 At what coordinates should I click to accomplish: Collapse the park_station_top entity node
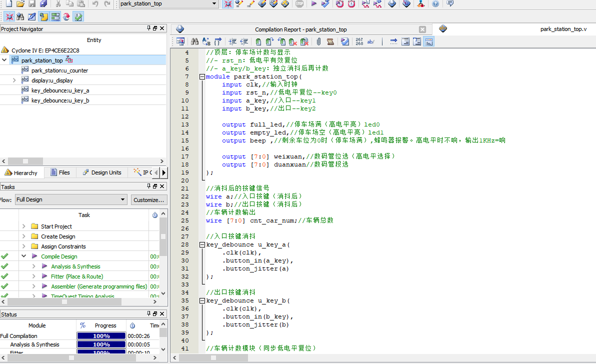point(4,60)
